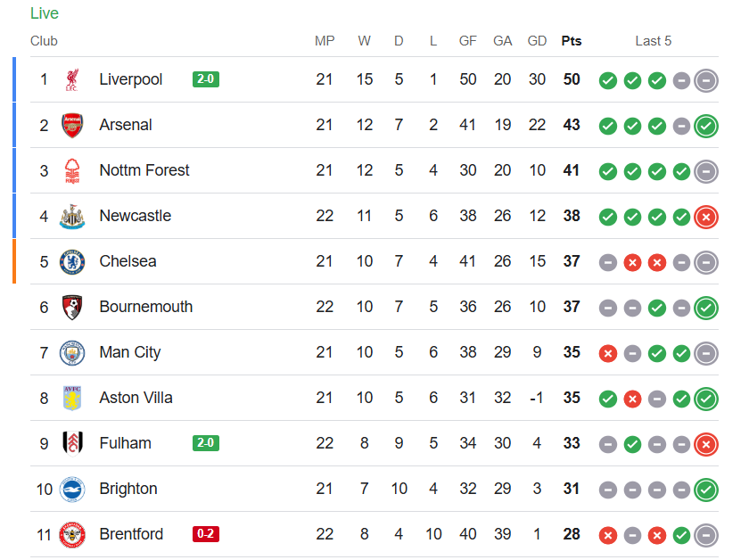Click Fulham's green 2-0 score badge
The width and height of the screenshot is (749, 560).
coord(206,443)
